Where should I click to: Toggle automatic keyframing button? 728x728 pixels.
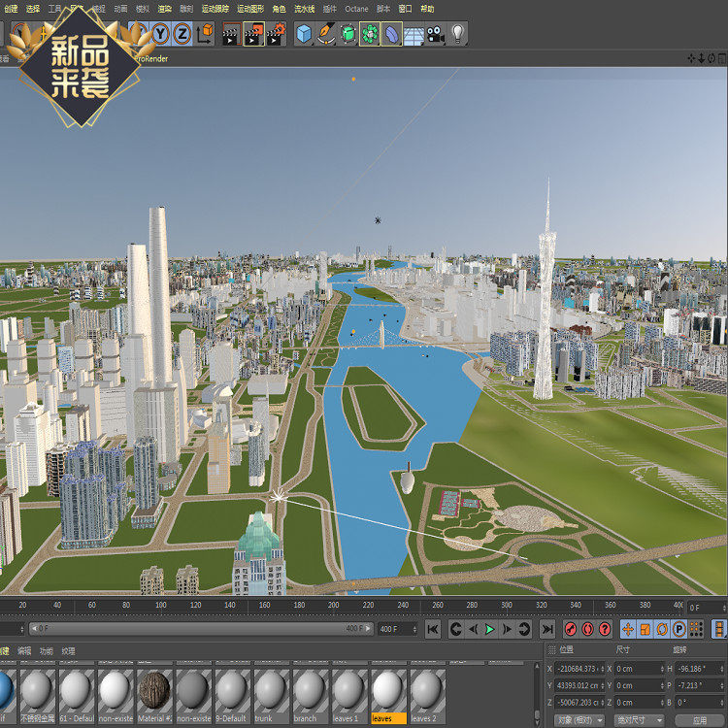(x=588, y=630)
